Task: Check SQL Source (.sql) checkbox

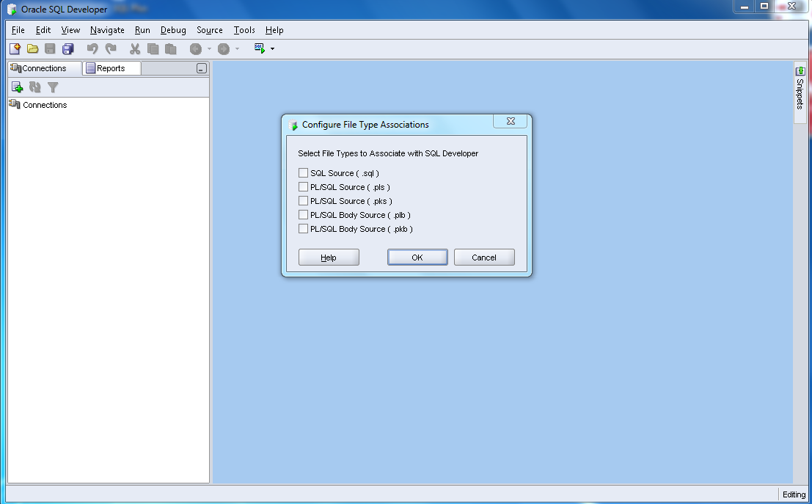Action: (x=304, y=172)
